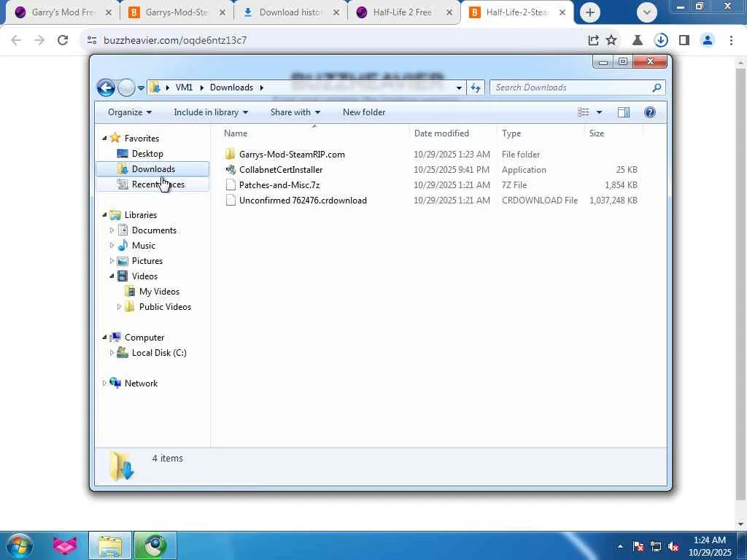Open the recent locations dropdown arrow

pyautogui.click(x=141, y=88)
